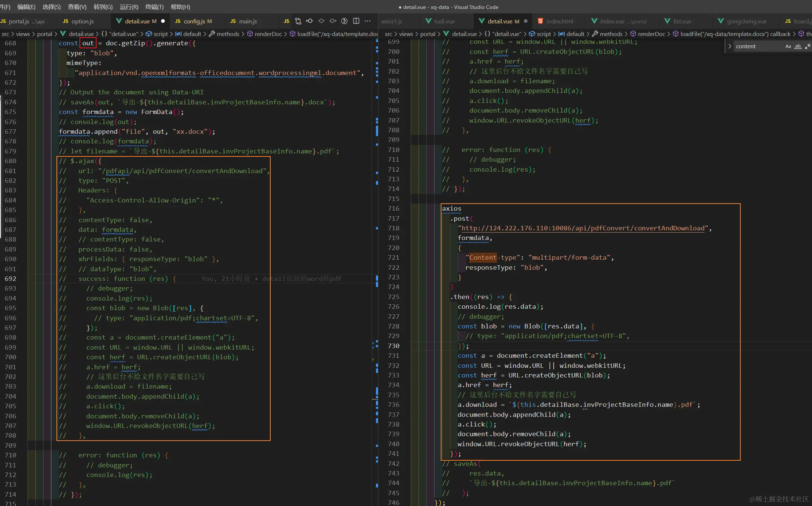812x506 pixels.
Task: Click the middle toggle-change circle icon
Action: 321,21
